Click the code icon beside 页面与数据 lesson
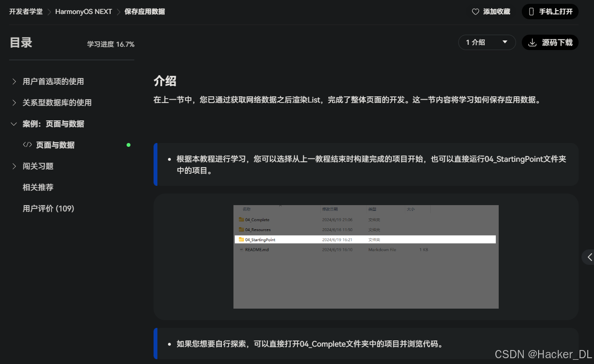This screenshot has width=594, height=364. point(27,145)
